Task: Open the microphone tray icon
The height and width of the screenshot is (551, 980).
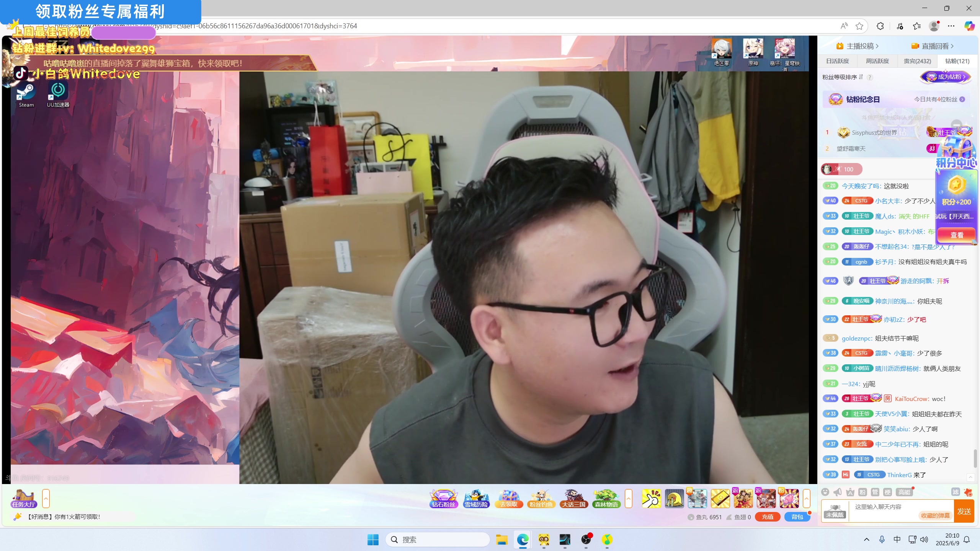Action: 882,540
